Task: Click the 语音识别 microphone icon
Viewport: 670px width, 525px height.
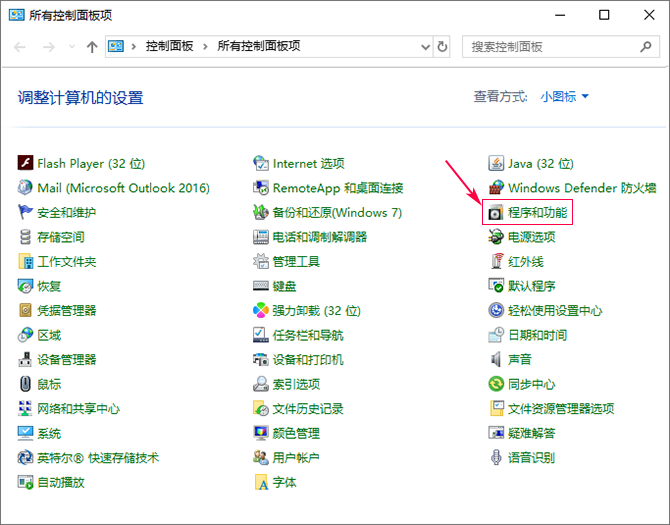Action: coord(496,458)
